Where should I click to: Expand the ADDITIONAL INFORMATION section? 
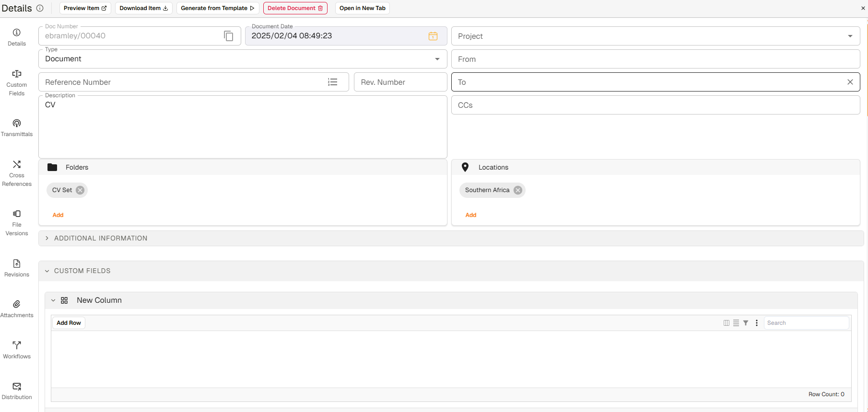coord(451,238)
